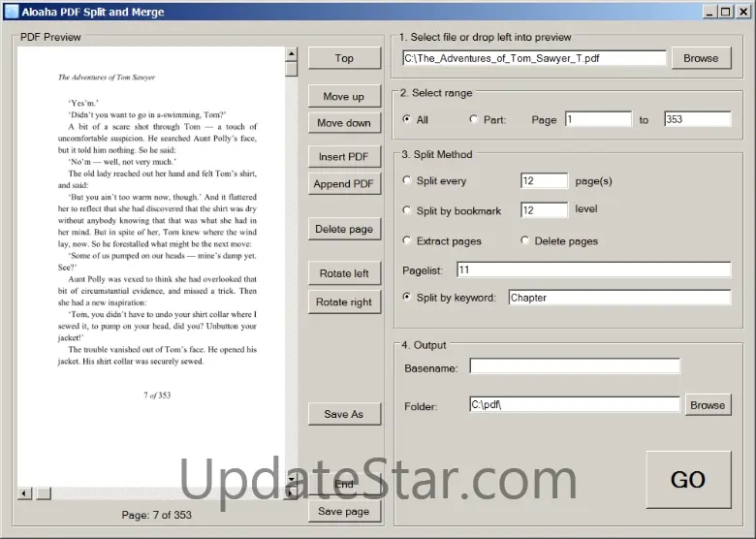Click vertical scrollbar thumb in preview

291,69
